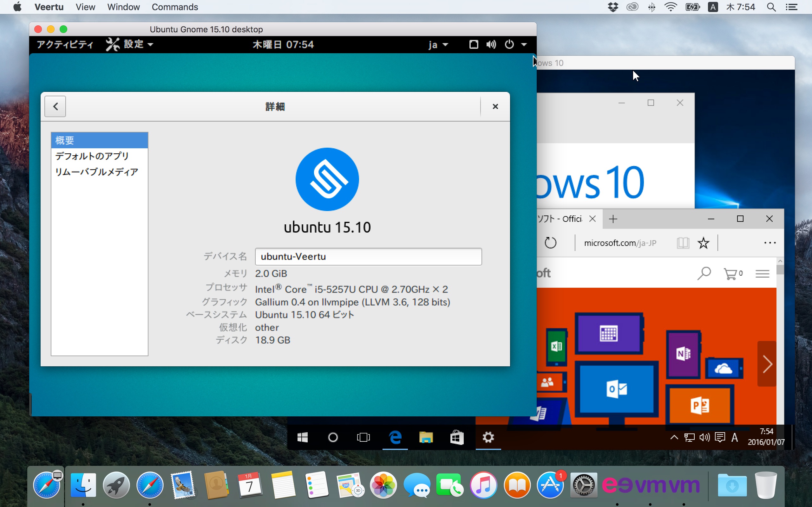The image size is (812, 507).
Task: Open GNOME volume indicator in top bar
Action: coord(491,44)
